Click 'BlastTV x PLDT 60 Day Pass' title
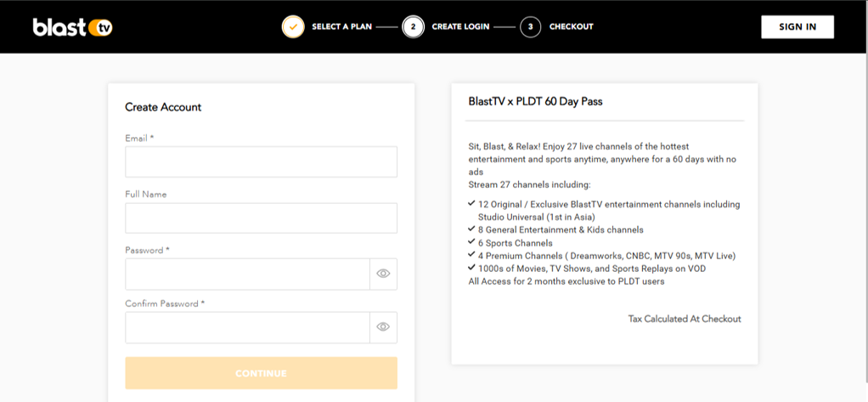868x402 pixels. [x=535, y=102]
